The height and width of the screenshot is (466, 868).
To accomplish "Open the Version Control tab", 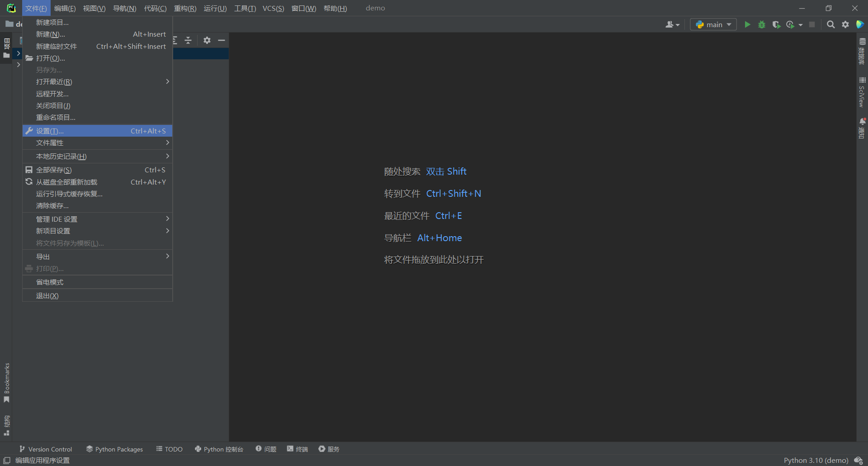I will tap(45, 449).
